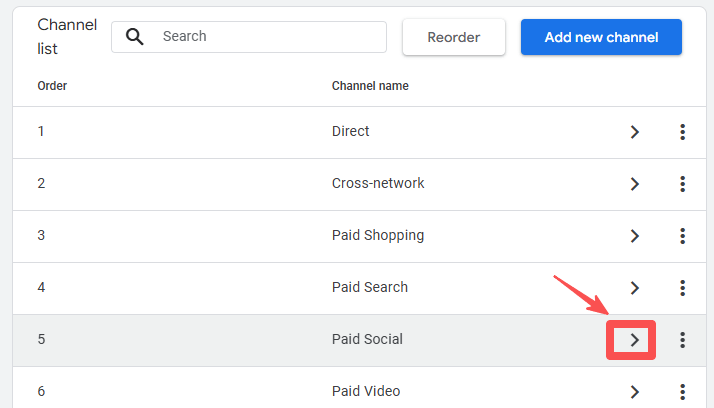Open more options for Cross-network channel
714x408 pixels.
[682, 184]
